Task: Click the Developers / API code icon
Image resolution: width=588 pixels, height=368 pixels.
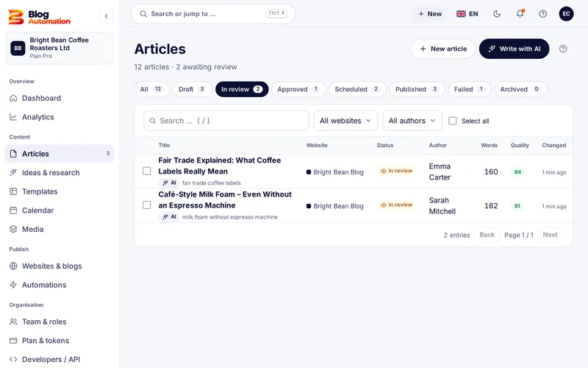Action: click(x=13, y=359)
